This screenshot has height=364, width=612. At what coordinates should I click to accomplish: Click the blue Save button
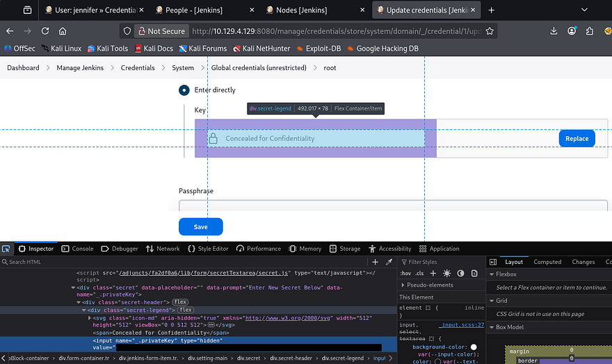pyautogui.click(x=200, y=226)
